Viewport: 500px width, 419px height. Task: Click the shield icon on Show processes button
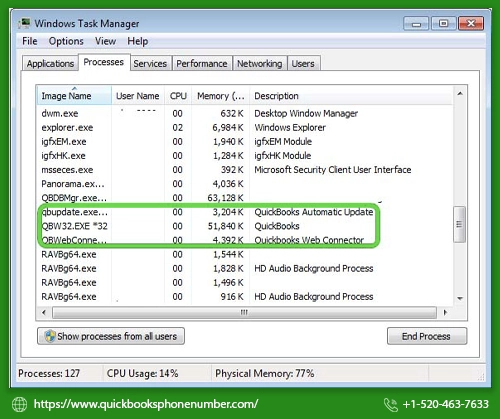50,336
